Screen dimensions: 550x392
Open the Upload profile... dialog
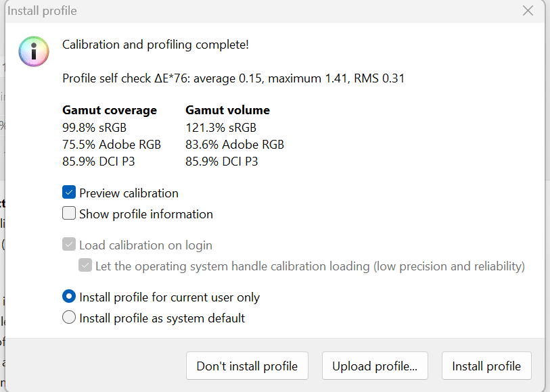[375, 366]
